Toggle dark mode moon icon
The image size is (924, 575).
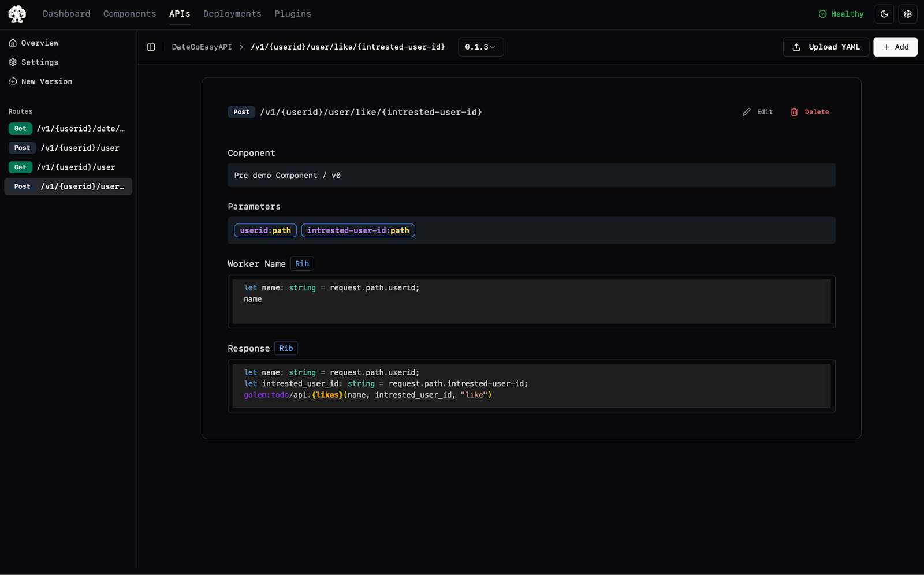(884, 14)
